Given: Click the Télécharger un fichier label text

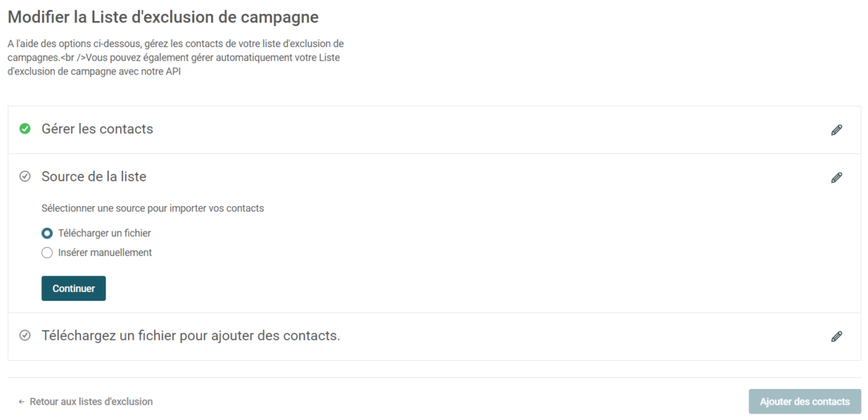Looking at the screenshot, I should tap(104, 233).
